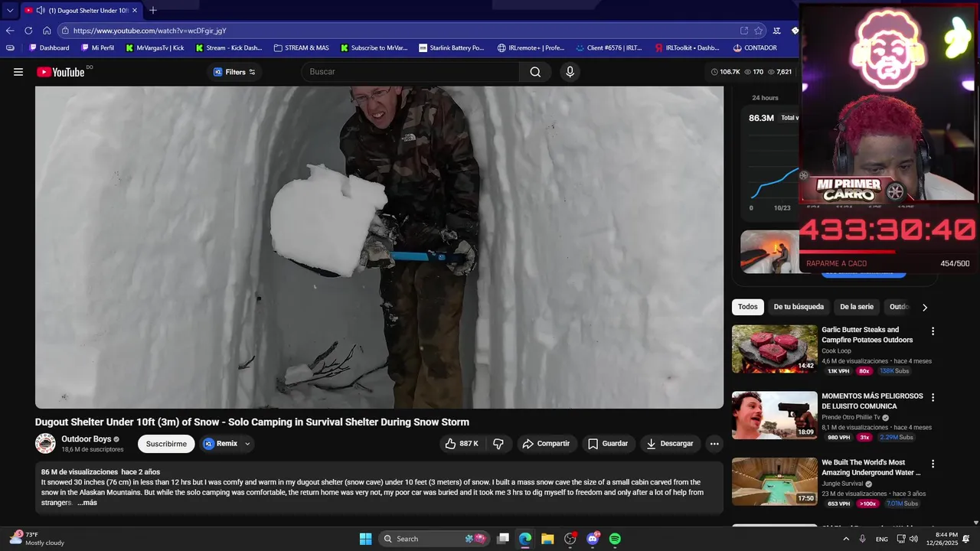This screenshot has width=980, height=551.
Task: Click the video player area
Action: tap(379, 247)
